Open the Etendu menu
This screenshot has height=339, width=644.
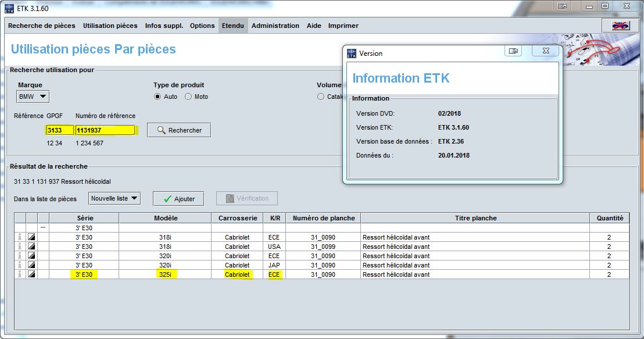pos(233,26)
